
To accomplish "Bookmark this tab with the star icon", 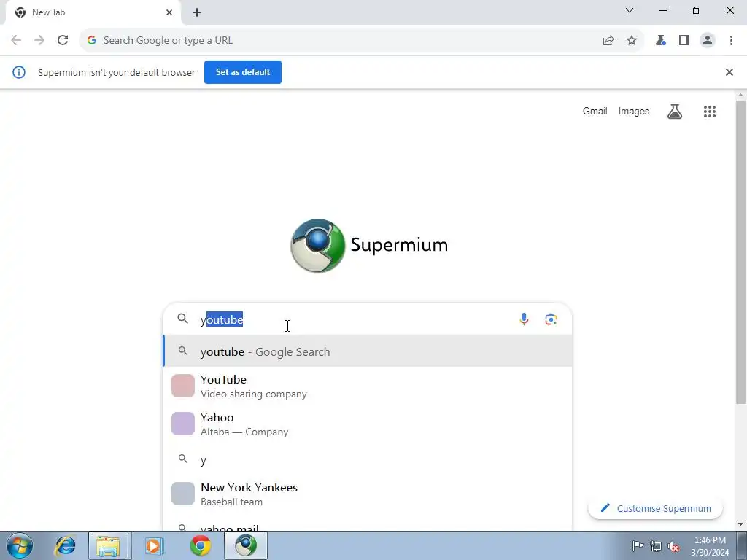I will (x=632, y=41).
